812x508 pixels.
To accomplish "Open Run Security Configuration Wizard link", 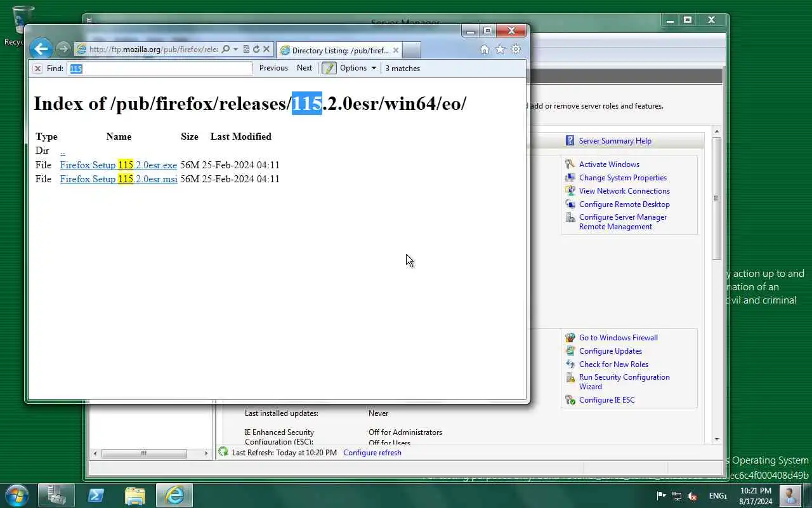I will click(x=624, y=382).
